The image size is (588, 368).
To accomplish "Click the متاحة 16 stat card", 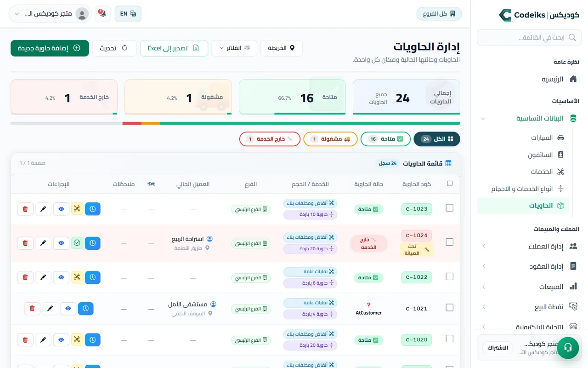I will pyautogui.click(x=292, y=97).
